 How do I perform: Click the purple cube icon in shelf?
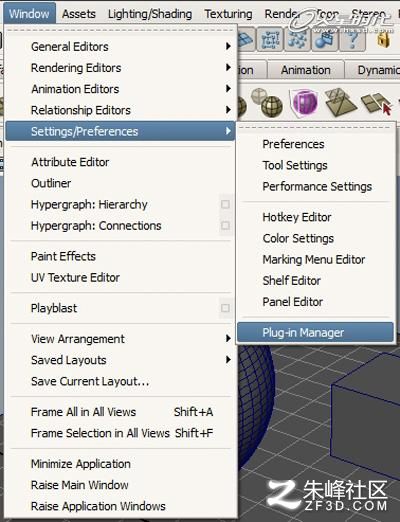[x=304, y=103]
